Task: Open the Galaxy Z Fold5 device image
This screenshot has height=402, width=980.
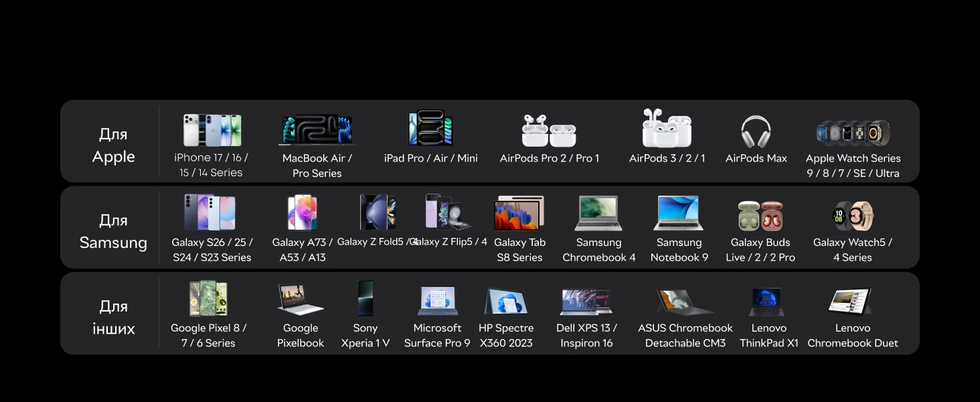Action: tap(378, 212)
